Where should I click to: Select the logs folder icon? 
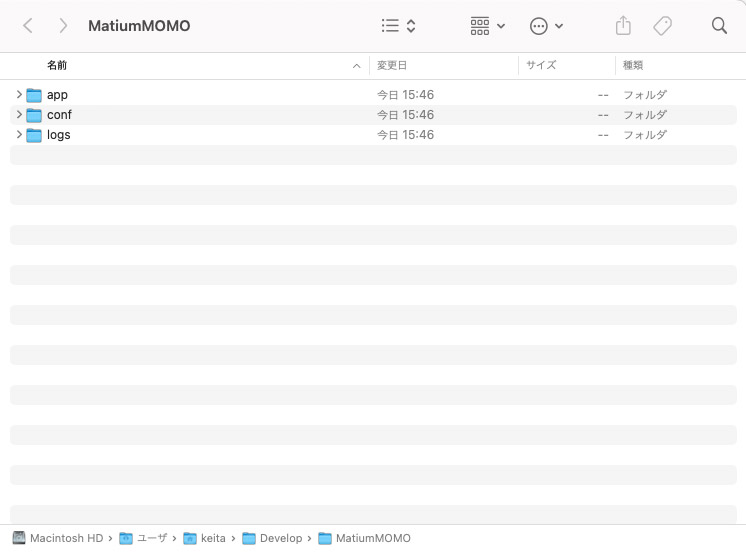(35, 135)
